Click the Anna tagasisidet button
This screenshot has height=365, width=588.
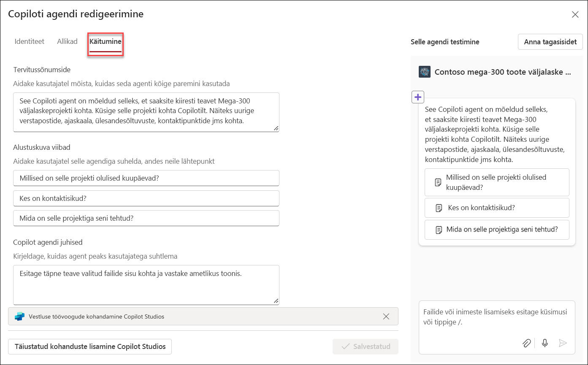pyautogui.click(x=550, y=42)
